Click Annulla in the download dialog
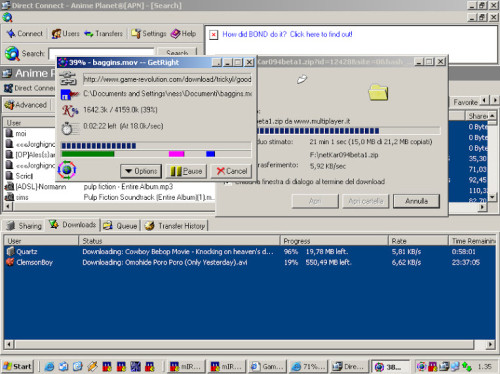Screen dimensions: 500x374 point(416,201)
